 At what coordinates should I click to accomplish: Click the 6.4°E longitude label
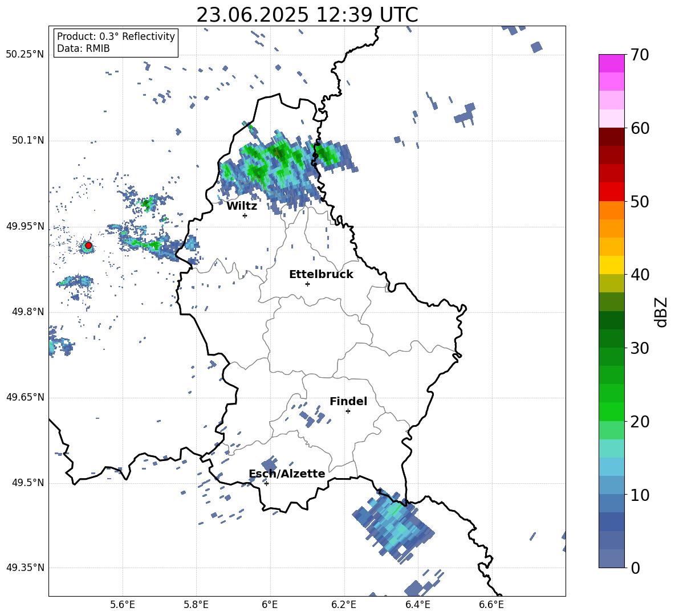(417, 605)
